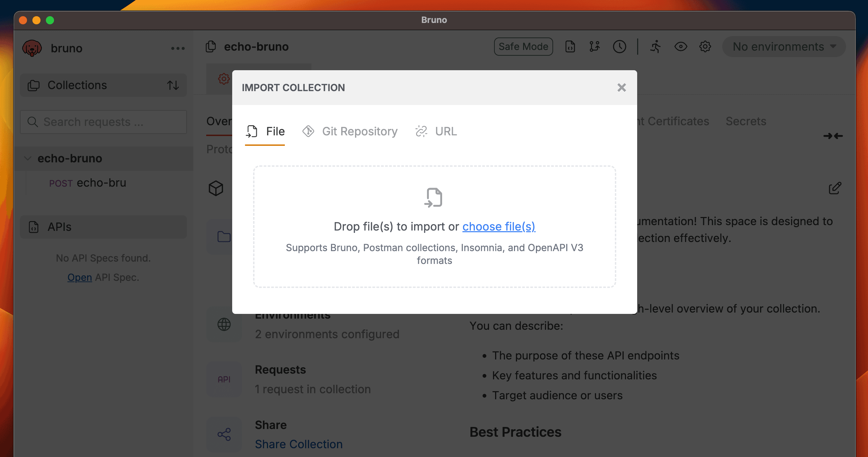Click the JSON file icon in toolbar

[x=570, y=47]
